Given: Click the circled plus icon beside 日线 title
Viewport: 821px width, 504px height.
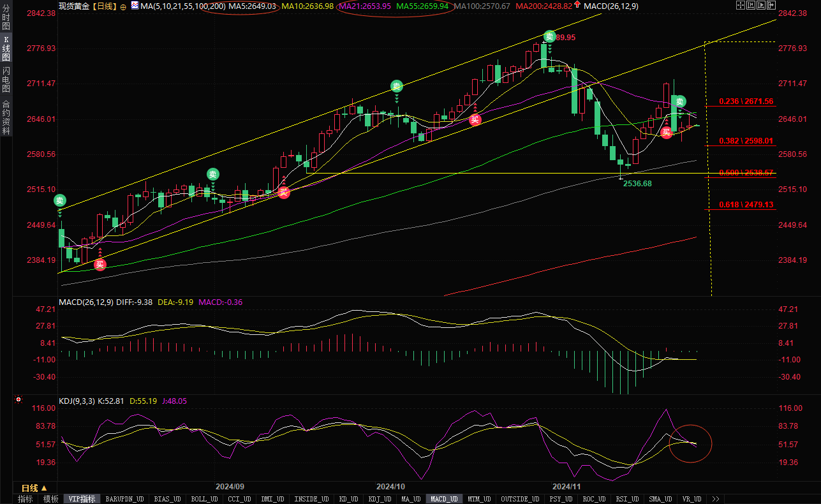Looking at the screenshot, I should tap(123, 6).
